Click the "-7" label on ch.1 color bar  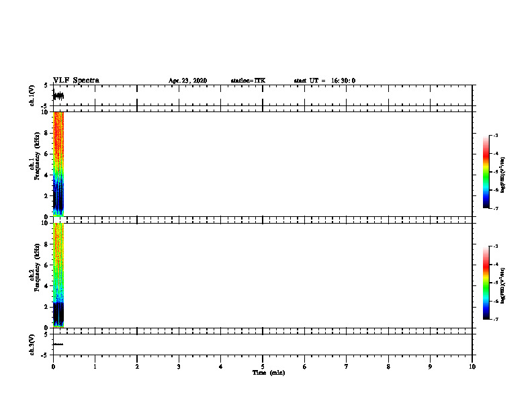pos(495,208)
